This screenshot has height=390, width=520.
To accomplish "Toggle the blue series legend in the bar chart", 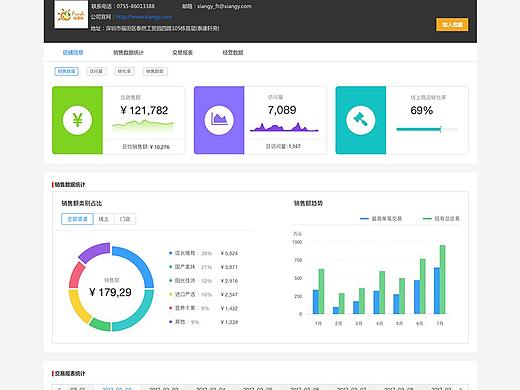I will (381, 219).
